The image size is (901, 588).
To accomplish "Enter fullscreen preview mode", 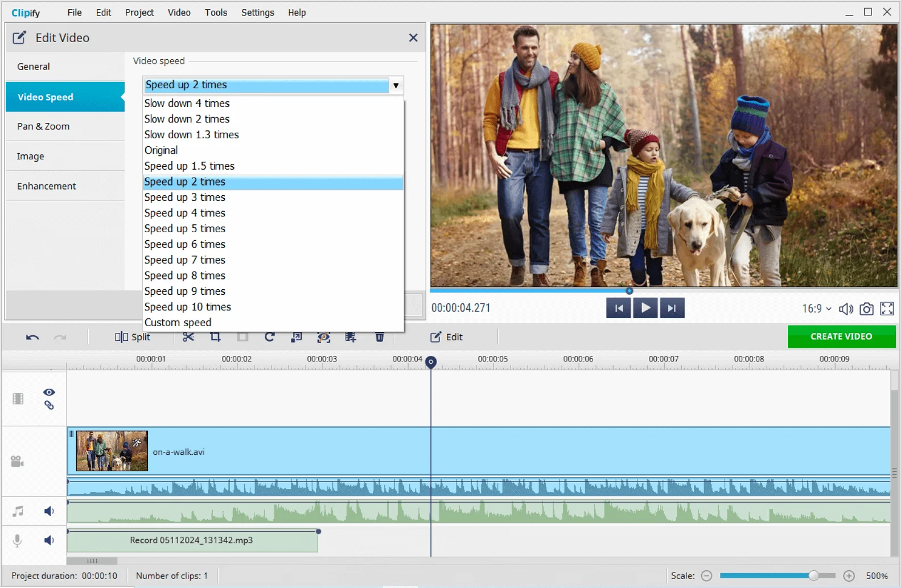I will click(887, 309).
